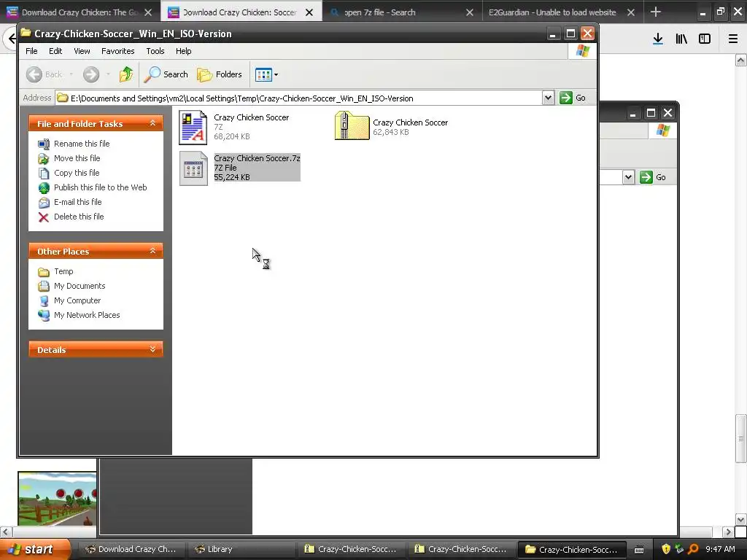Switch to open 7z file - Search tab
747x560 pixels.
(403, 12)
